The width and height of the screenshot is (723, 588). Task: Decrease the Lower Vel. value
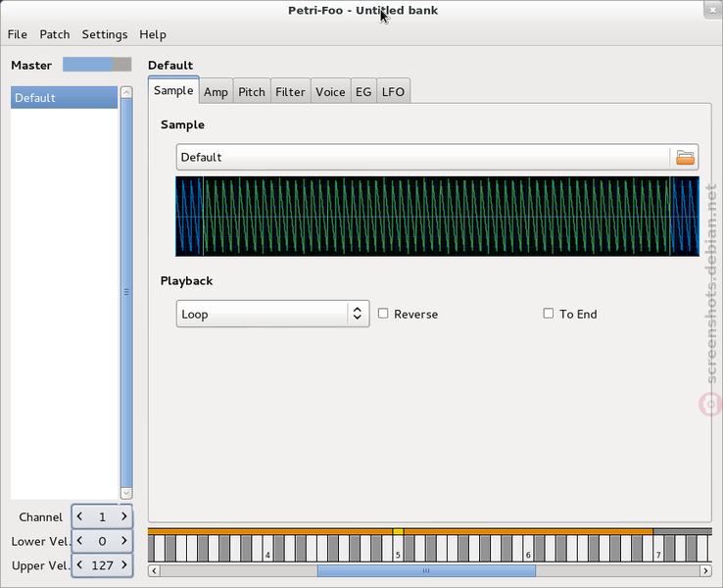coord(79,541)
